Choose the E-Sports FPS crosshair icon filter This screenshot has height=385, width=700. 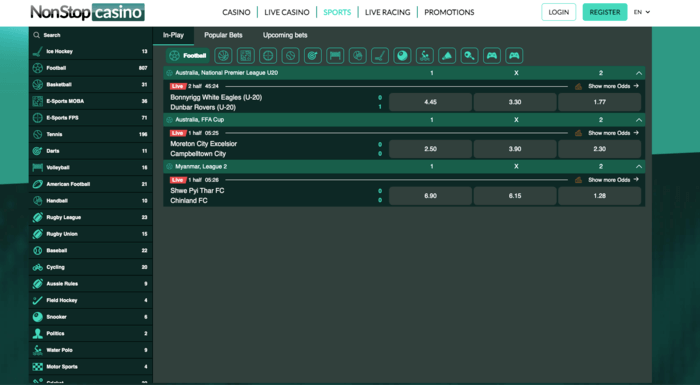point(268,56)
